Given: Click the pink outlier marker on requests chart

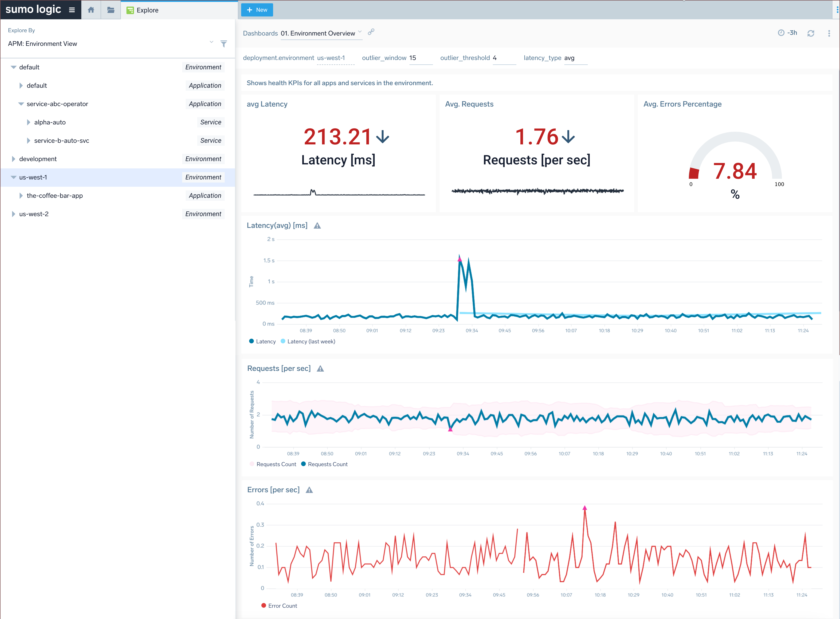Looking at the screenshot, I should point(450,429).
